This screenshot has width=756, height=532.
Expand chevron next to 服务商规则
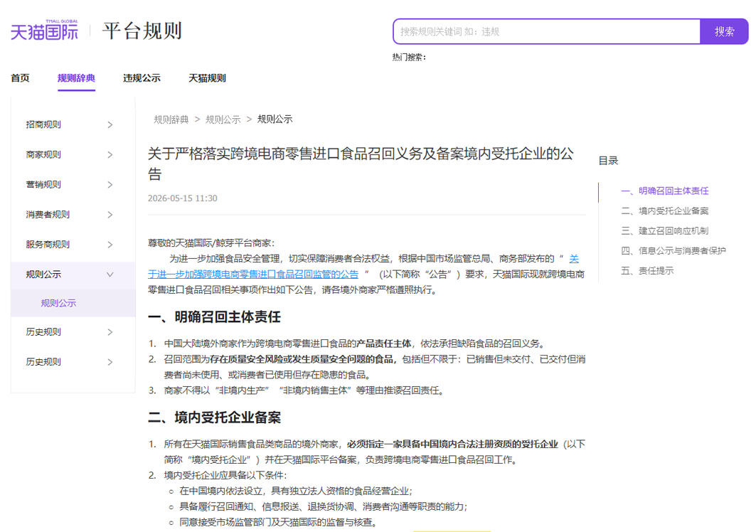pyautogui.click(x=110, y=245)
